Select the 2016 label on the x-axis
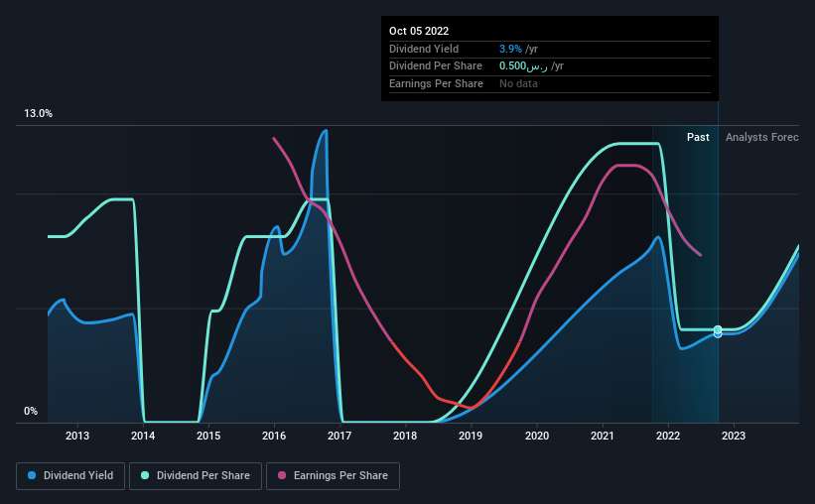 point(274,436)
